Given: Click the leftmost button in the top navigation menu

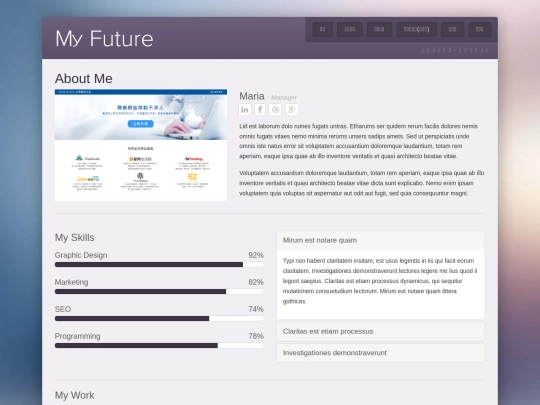Looking at the screenshot, I should [x=322, y=29].
